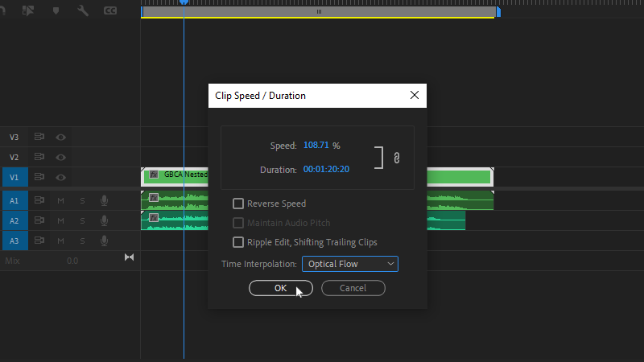
Task: Select A3 track target header
Action: point(15,241)
